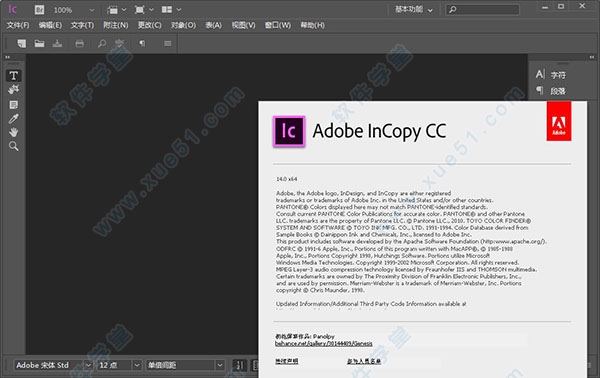The width and height of the screenshot is (600, 378).
Task: Toggle hidden characters pilcrow icon in toolbar
Action: tap(142, 43)
